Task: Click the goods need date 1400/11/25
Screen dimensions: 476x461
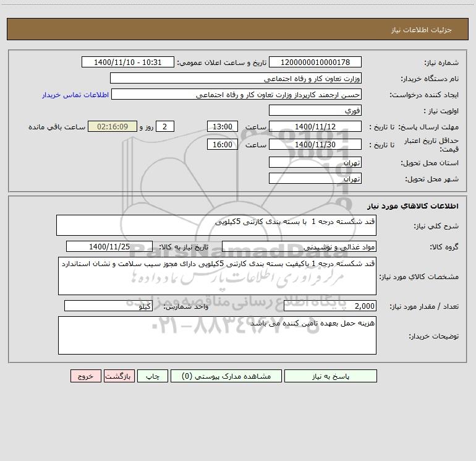Action: 109,246
